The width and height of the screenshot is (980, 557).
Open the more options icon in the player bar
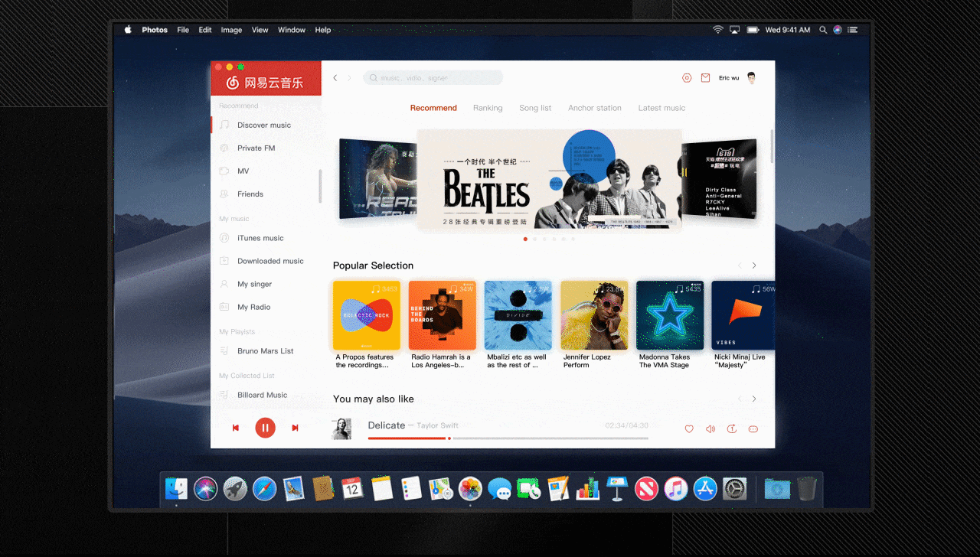click(753, 429)
